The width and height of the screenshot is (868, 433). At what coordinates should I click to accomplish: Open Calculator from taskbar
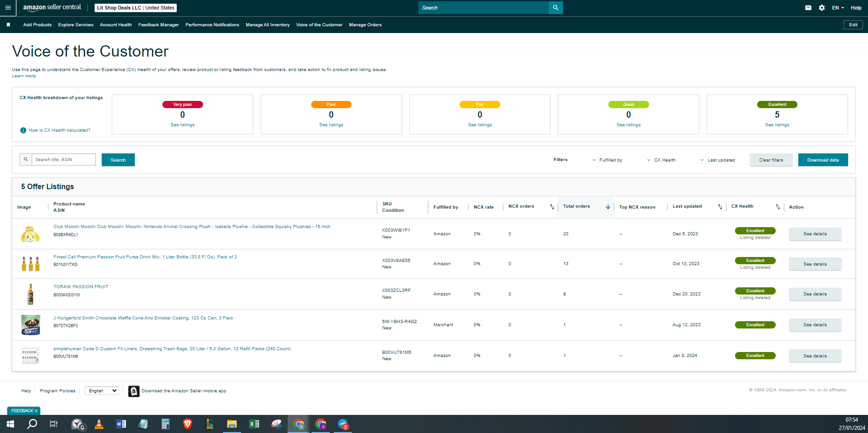click(x=166, y=424)
